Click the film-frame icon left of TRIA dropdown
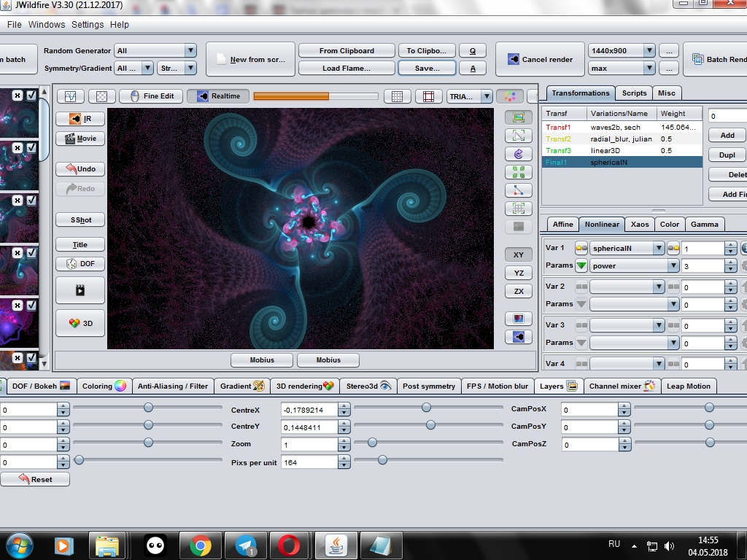The image size is (747, 560). click(428, 96)
